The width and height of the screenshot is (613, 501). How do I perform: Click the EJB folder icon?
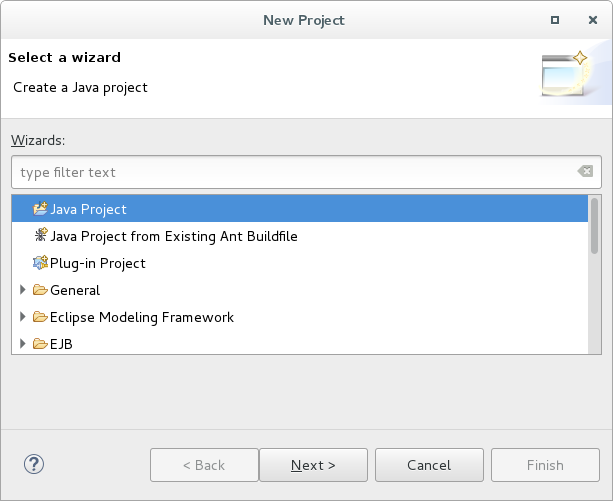pos(40,344)
